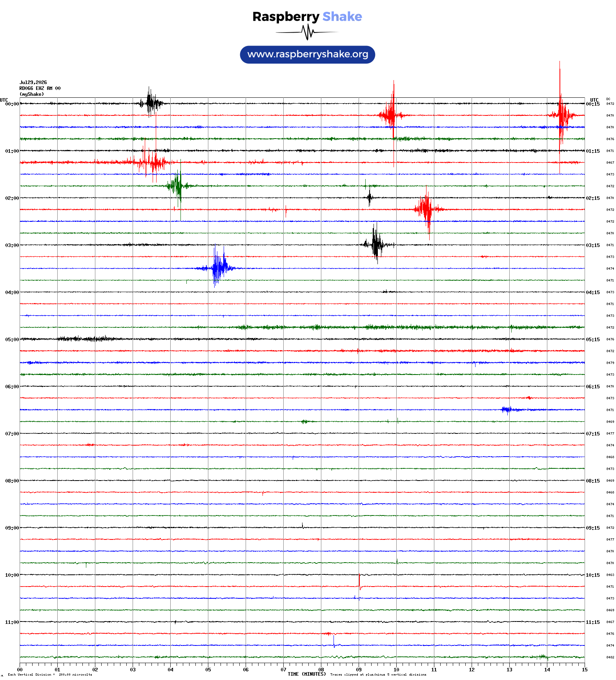Click the DC value 8463
The width and height of the screenshot is (616, 680).
point(610,575)
